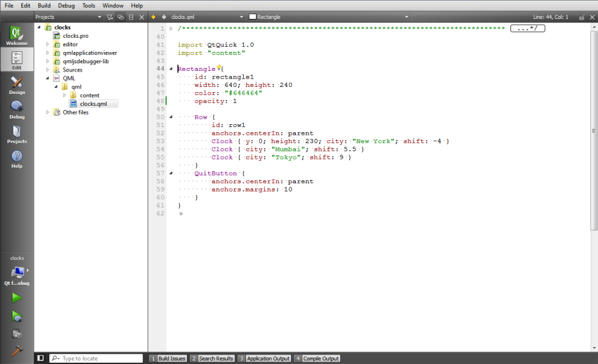This screenshot has height=364, width=598.
Task: Click line number 55 in gutter
Action: click(160, 157)
